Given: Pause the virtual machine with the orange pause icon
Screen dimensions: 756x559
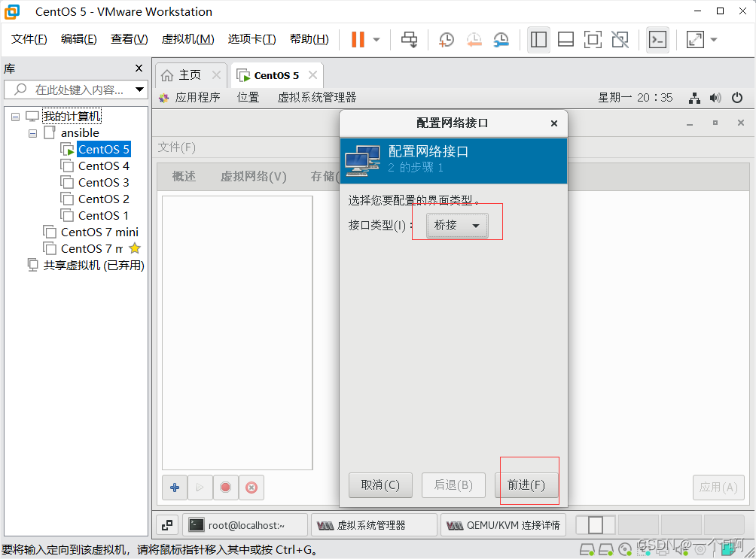Looking at the screenshot, I should tap(358, 40).
